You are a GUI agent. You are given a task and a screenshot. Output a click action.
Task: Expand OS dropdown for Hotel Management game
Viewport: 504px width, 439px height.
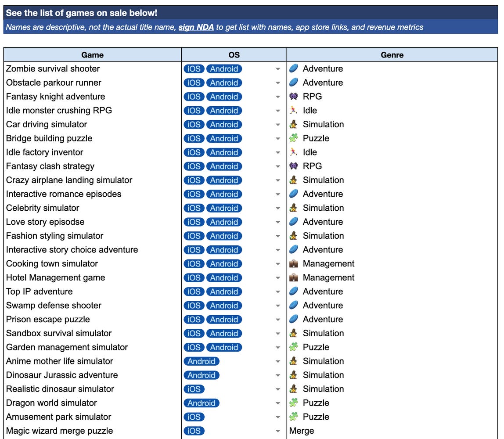pos(278,278)
